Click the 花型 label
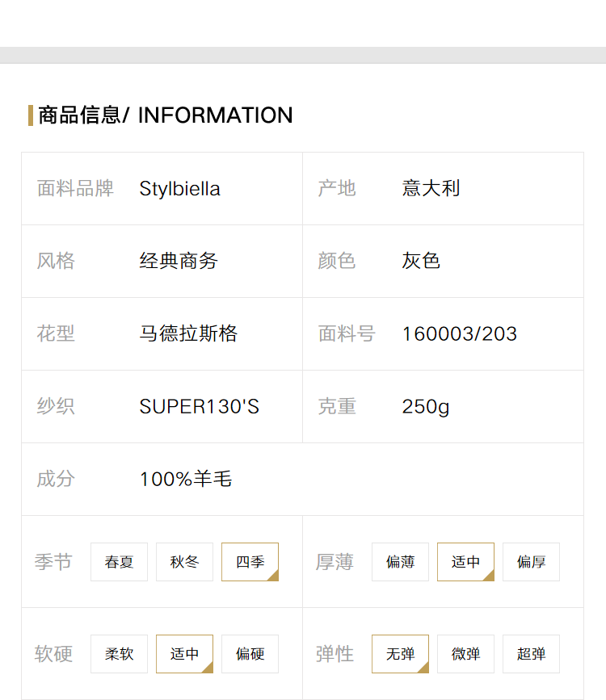Screen dimensions: 606x700 [56, 333]
